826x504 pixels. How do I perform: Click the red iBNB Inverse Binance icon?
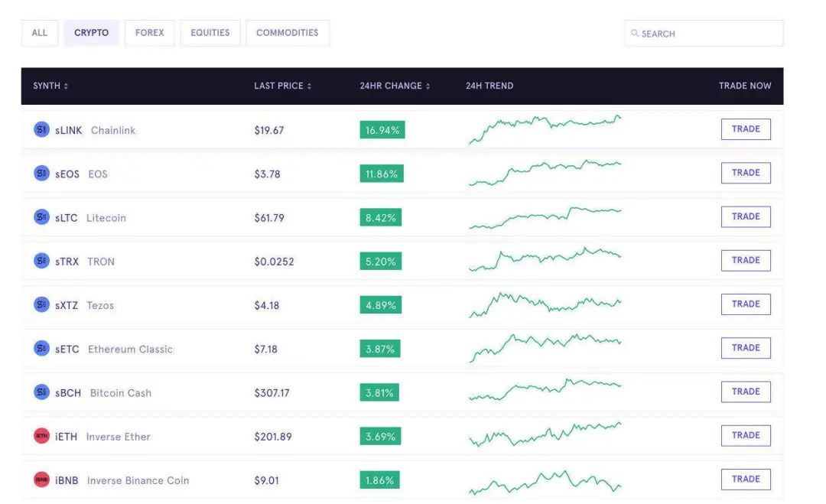coord(41,480)
